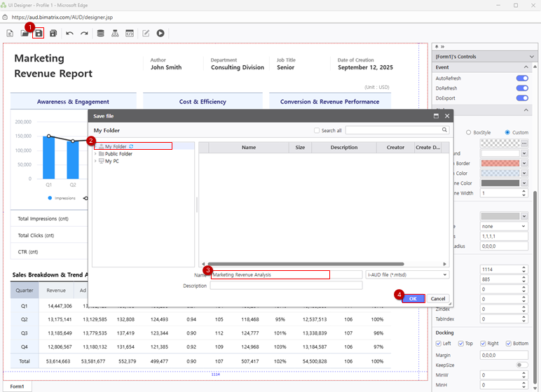Click the Save file toolbar icon
The image size is (541, 392).
coord(39,33)
